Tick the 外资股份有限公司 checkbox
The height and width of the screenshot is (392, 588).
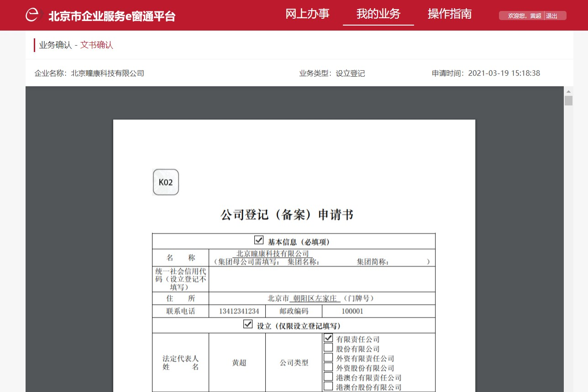point(328,367)
